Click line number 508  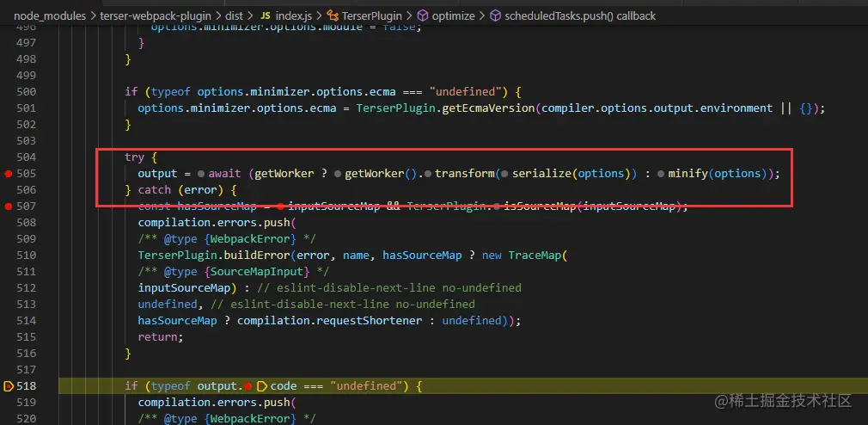27,223
